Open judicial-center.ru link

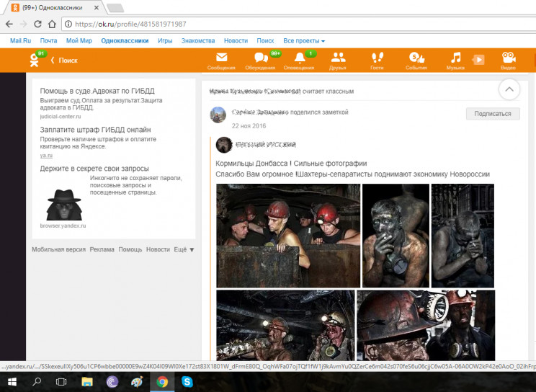61,116
